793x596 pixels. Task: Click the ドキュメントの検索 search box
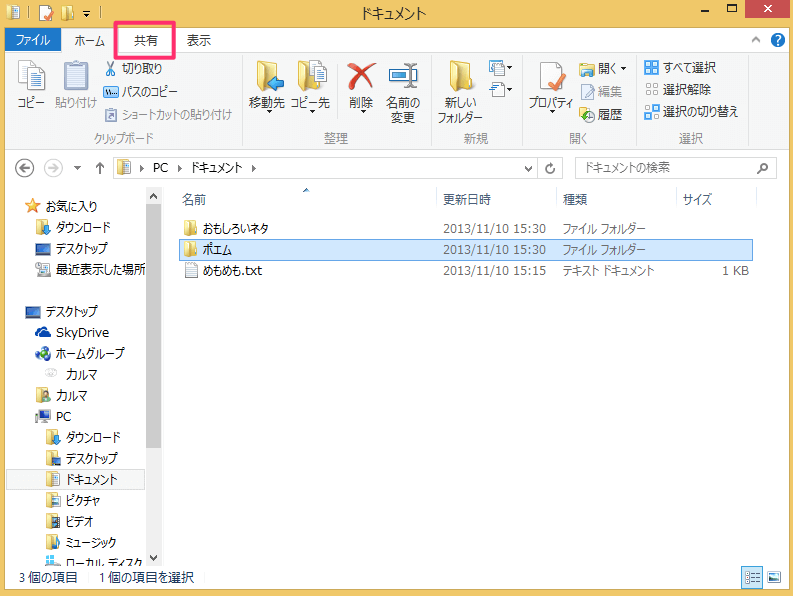click(x=676, y=168)
